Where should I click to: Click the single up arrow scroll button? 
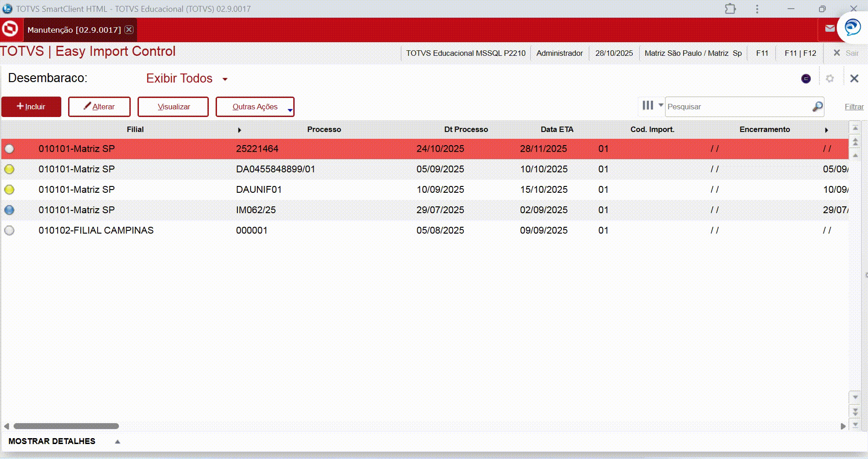pyautogui.click(x=855, y=156)
